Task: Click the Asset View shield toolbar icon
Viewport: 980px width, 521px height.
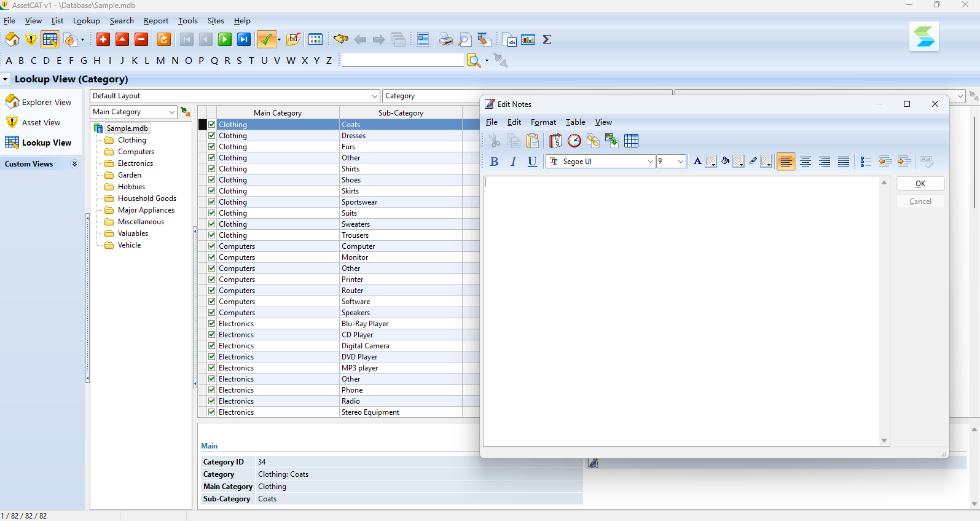Action: point(31,39)
